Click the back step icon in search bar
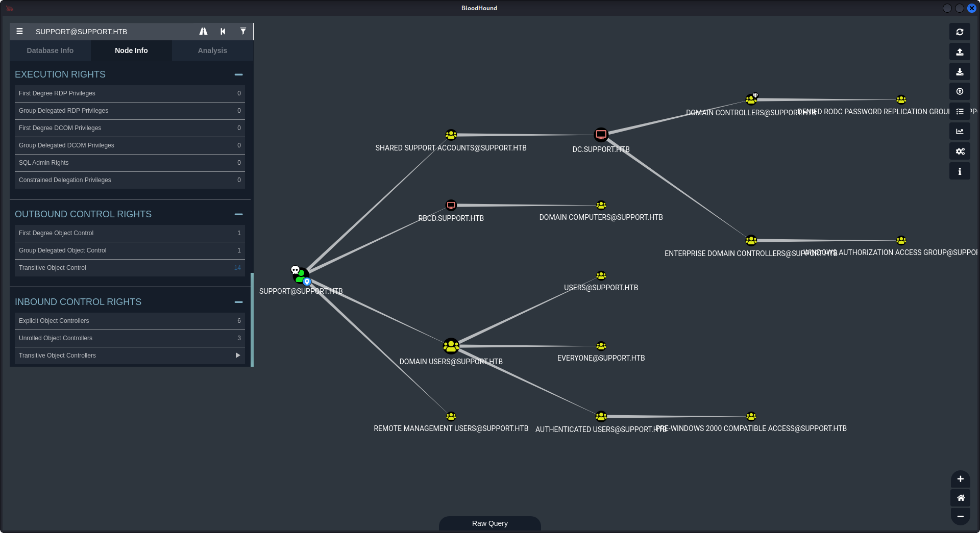Image resolution: width=980 pixels, height=533 pixels. click(223, 31)
